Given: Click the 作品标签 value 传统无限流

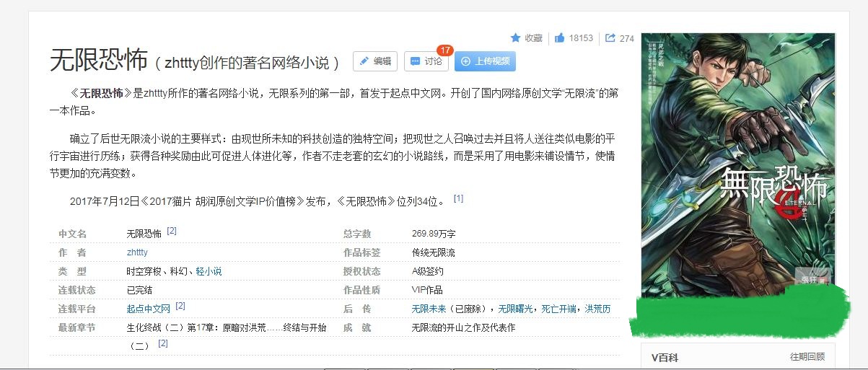Looking at the screenshot, I should coord(433,252).
